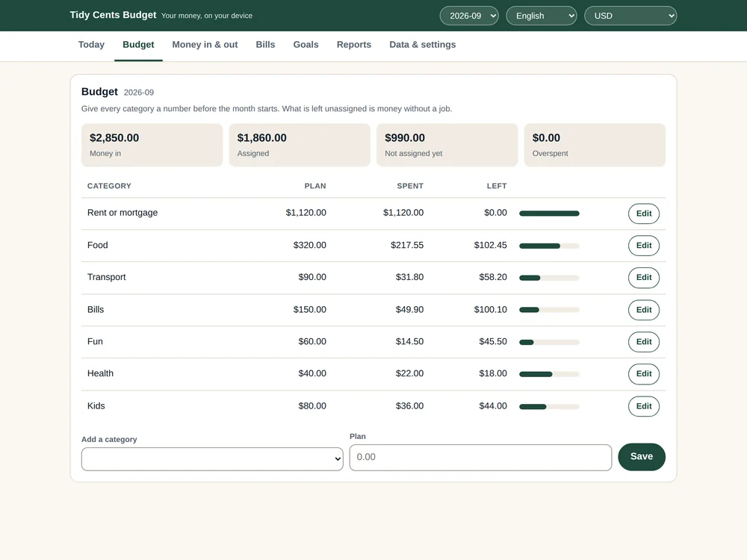Click the Budget heading in the card
This screenshot has width=747, height=560.
click(x=99, y=91)
